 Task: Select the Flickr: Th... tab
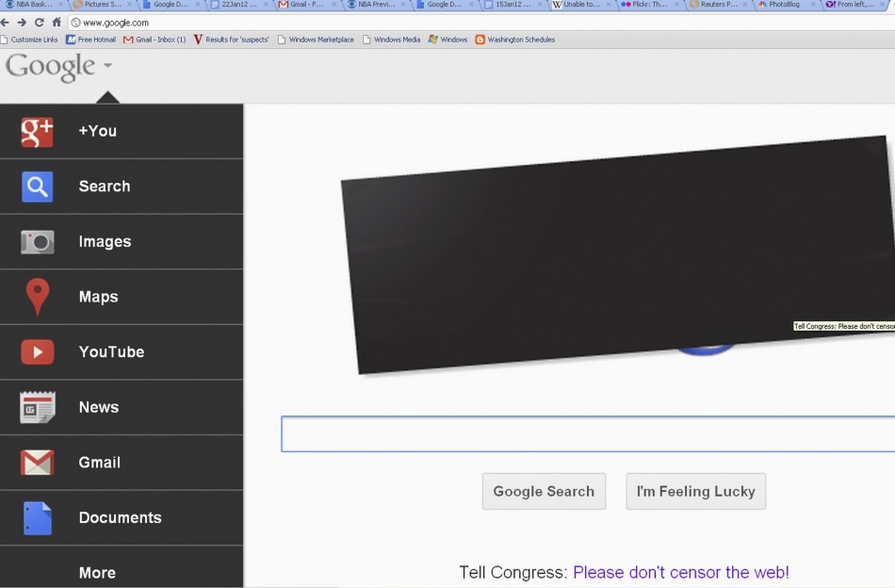649,5
